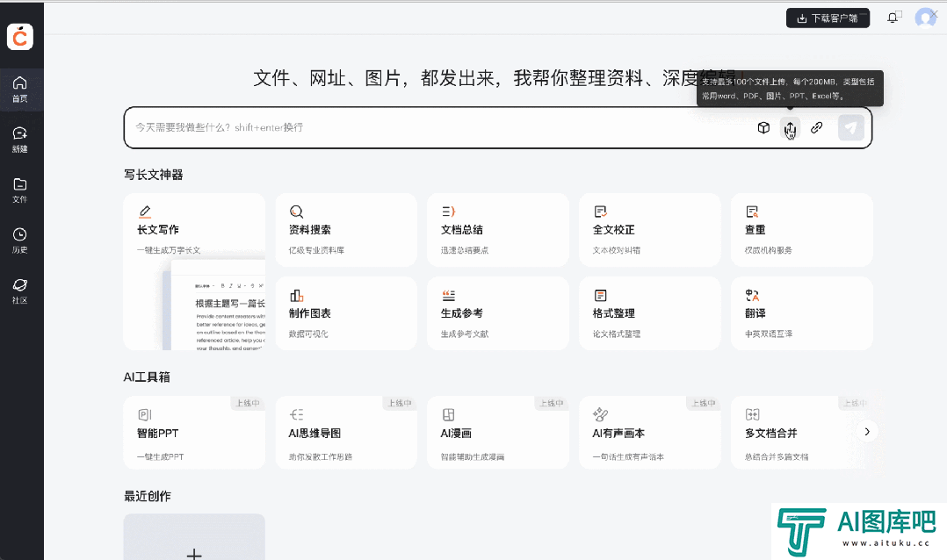
Task: Click the 翻译 translate icon
Action: 752,295
